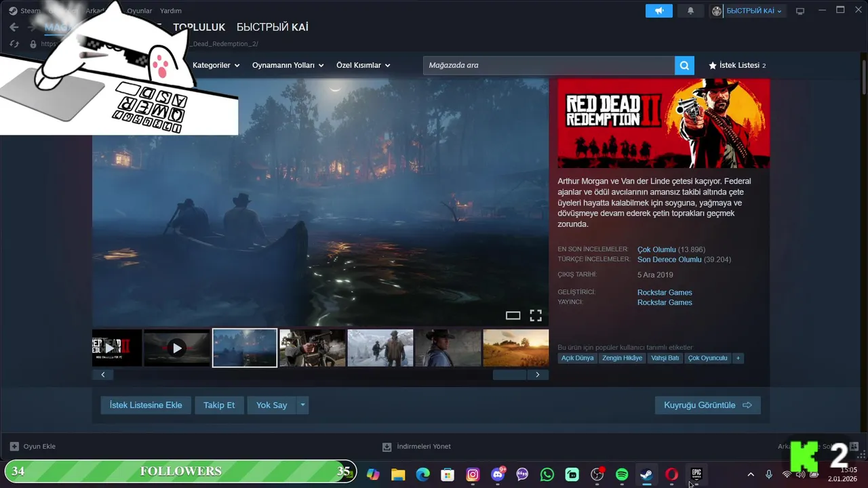
Task: Open Microsoft Store from the taskbar
Action: [448, 475]
